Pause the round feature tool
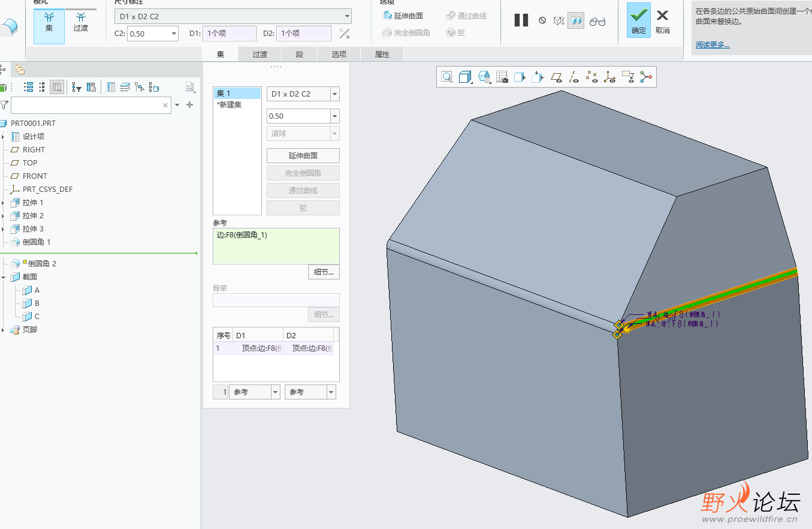Screen dimensions: 812x529 click(x=521, y=20)
